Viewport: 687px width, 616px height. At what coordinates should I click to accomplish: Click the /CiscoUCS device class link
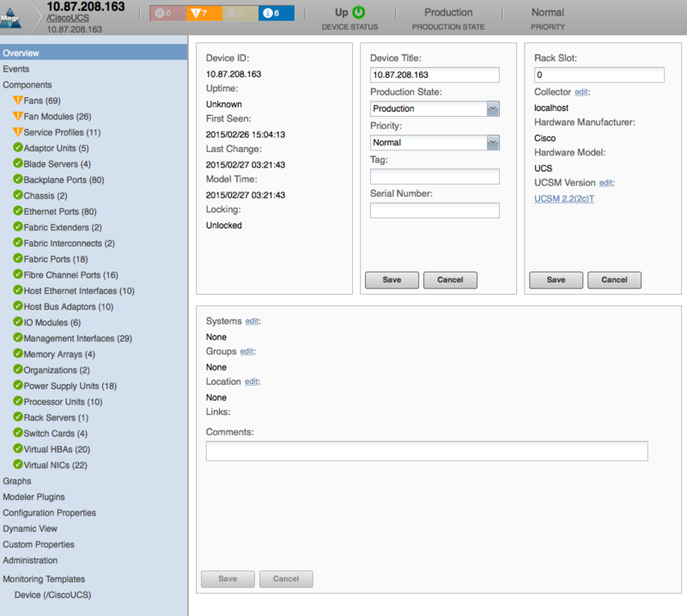click(x=68, y=18)
